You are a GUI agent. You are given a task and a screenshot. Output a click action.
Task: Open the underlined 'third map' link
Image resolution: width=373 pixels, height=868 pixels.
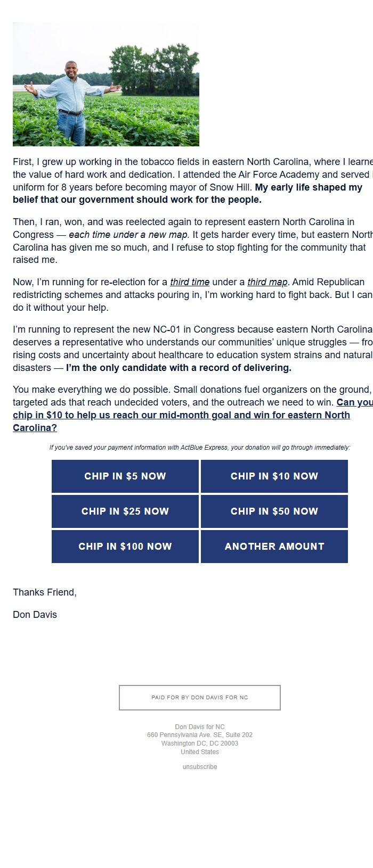click(267, 282)
